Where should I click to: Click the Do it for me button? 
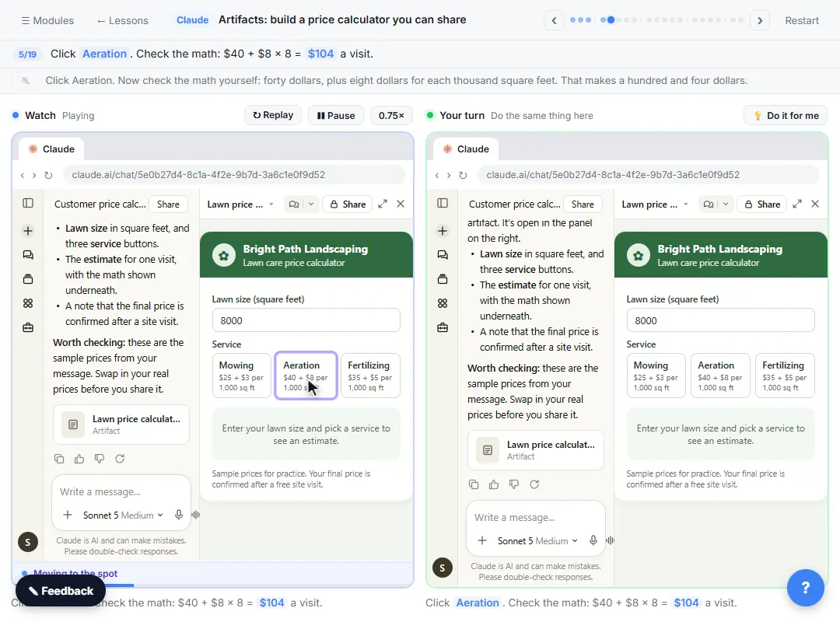tap(786, 116)
